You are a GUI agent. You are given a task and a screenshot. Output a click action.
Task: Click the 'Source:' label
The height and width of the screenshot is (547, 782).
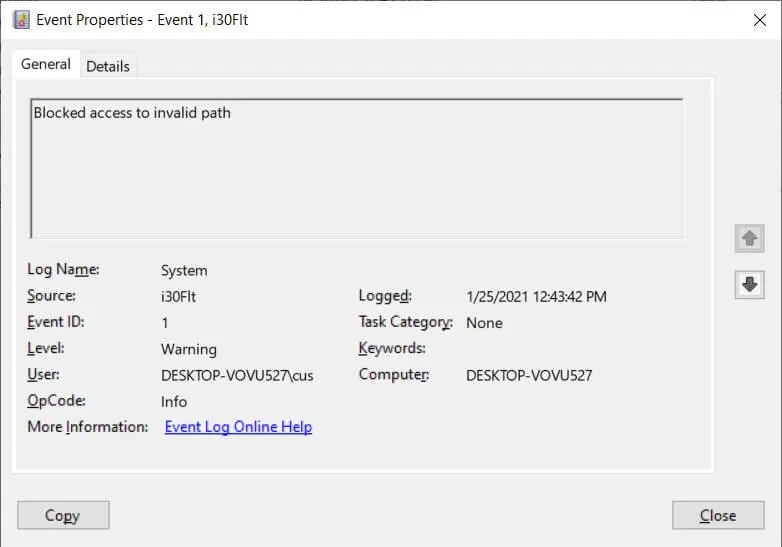(x=51, y=296)
